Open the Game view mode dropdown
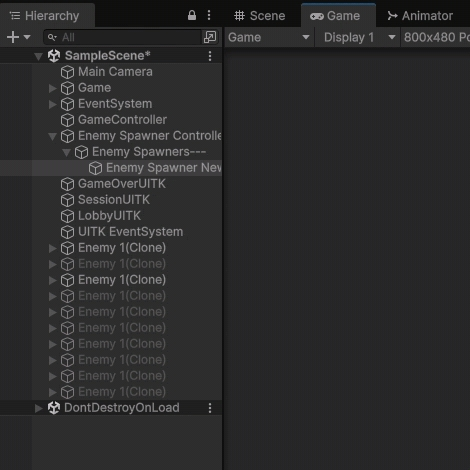Screen dimensions: 470x470 coord(269,37)
